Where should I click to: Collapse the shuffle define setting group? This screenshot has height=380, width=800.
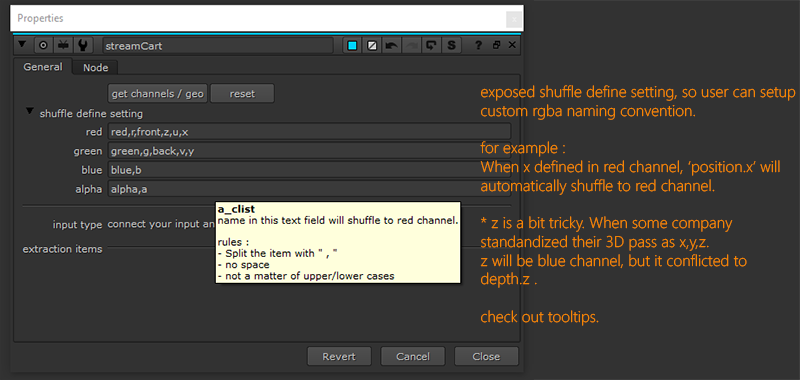click(30, 112)
